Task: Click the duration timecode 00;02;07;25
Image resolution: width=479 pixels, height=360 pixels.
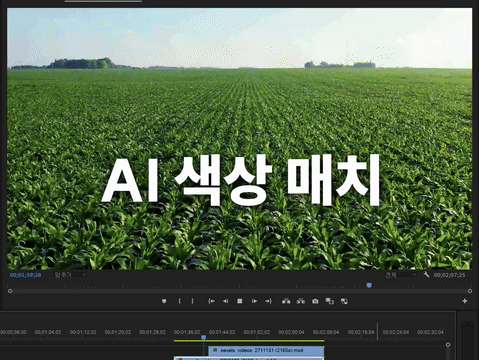Action: coord(449,275)
